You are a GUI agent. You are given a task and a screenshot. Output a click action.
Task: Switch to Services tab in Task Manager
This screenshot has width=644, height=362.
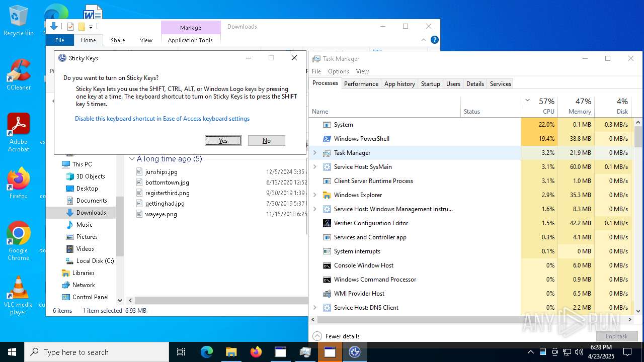(500, 84)
